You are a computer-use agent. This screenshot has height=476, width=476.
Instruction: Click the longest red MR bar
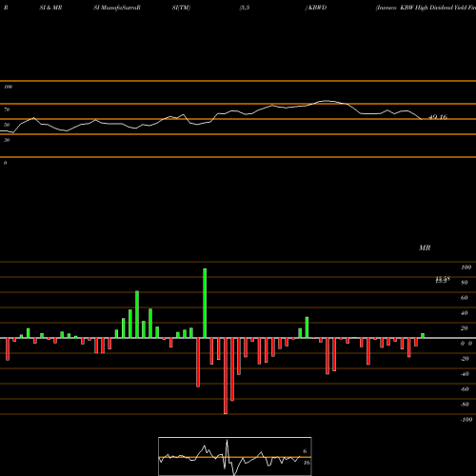pyautogui.click(x=226, y=376)
